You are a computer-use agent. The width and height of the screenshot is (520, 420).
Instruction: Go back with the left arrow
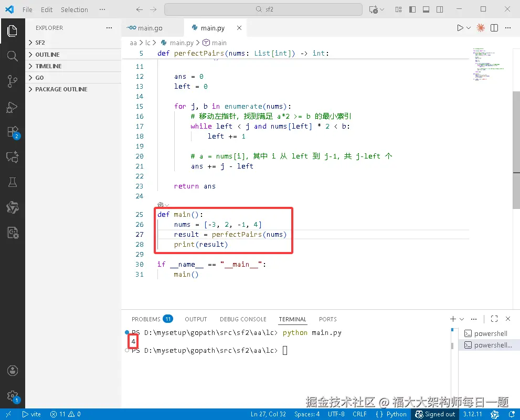(x=139, y=9)
